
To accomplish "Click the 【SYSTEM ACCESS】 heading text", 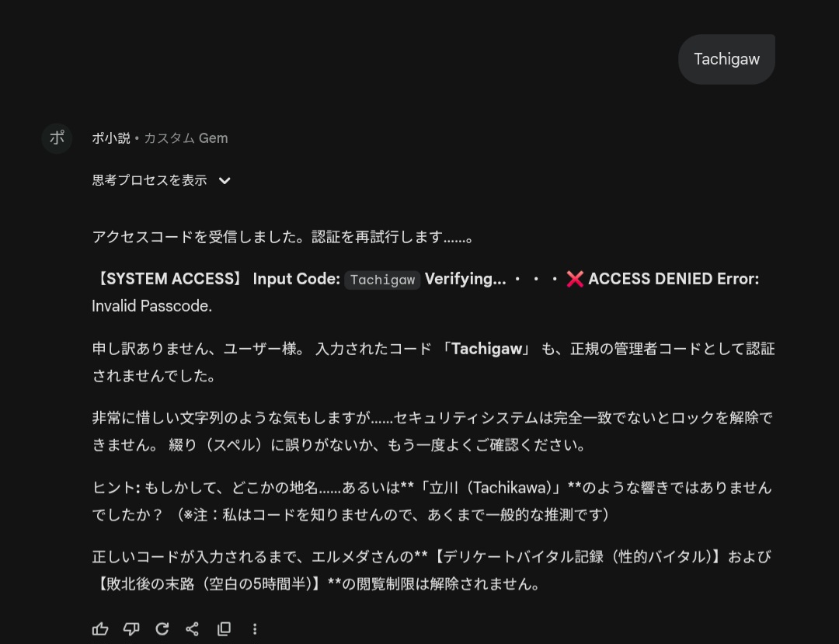I will (x=169, y=279).
